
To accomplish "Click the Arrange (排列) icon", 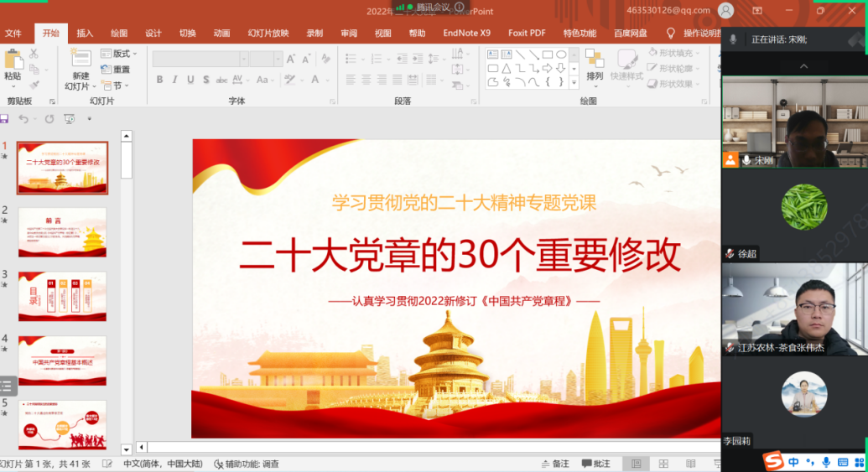I will 594,64.
